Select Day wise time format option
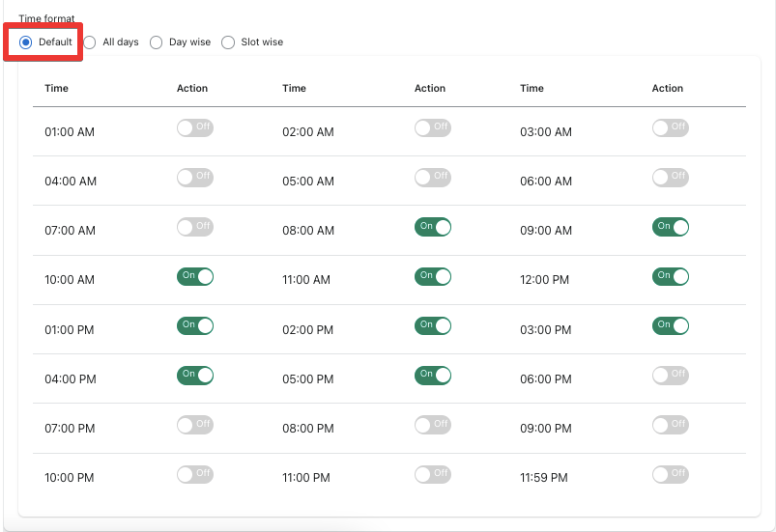Viewport: 776px width, 532px height. click(x=157, y=42)
